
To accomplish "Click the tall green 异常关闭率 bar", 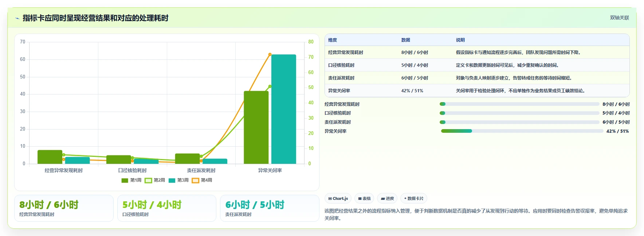I will pos(256,127).
